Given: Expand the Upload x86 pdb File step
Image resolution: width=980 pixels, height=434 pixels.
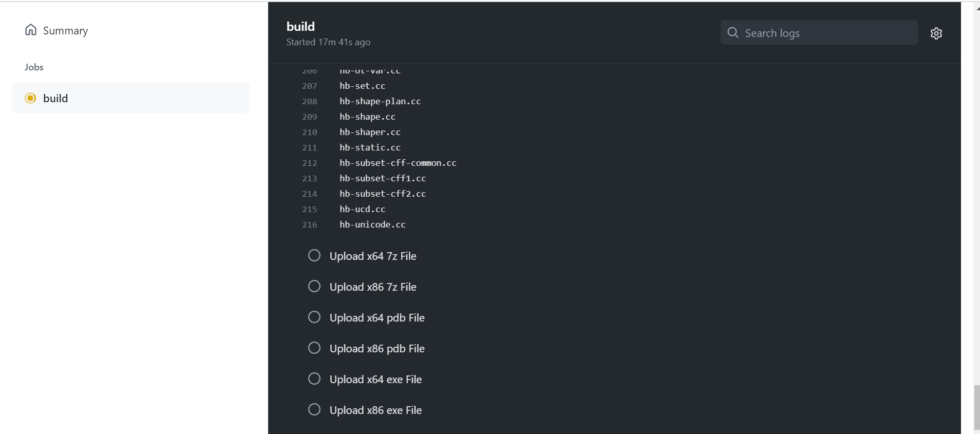Looking at the screenshot, I should 377,348.
